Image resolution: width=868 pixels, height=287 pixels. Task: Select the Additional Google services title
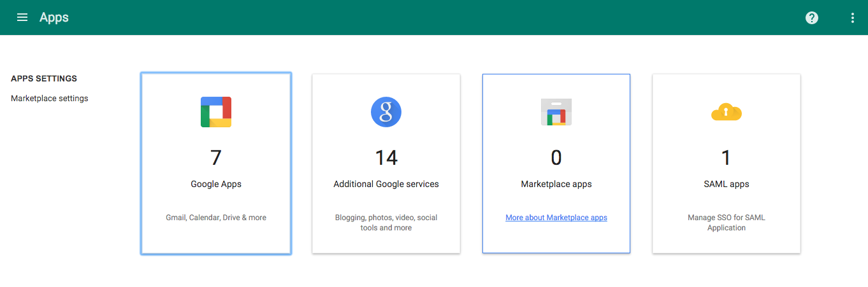point(386,185)
